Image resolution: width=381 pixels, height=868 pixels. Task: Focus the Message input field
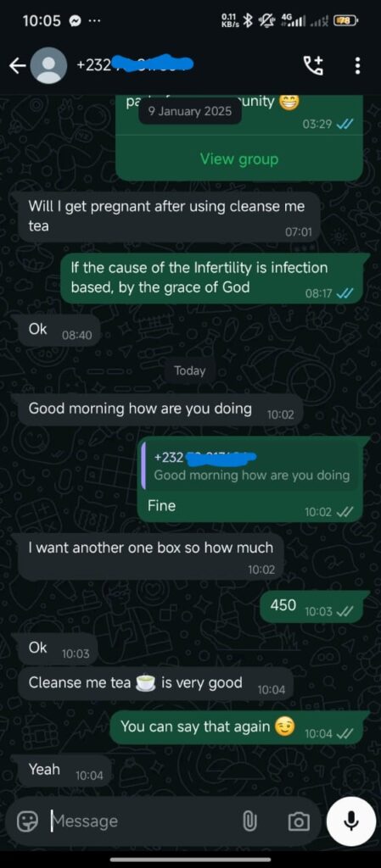click(x=143, y=821)
